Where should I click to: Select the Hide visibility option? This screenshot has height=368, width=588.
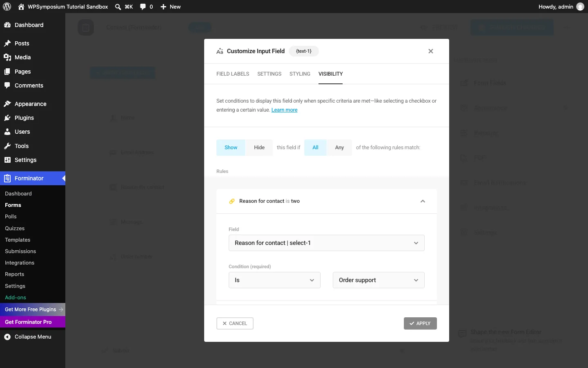[259, 148]
